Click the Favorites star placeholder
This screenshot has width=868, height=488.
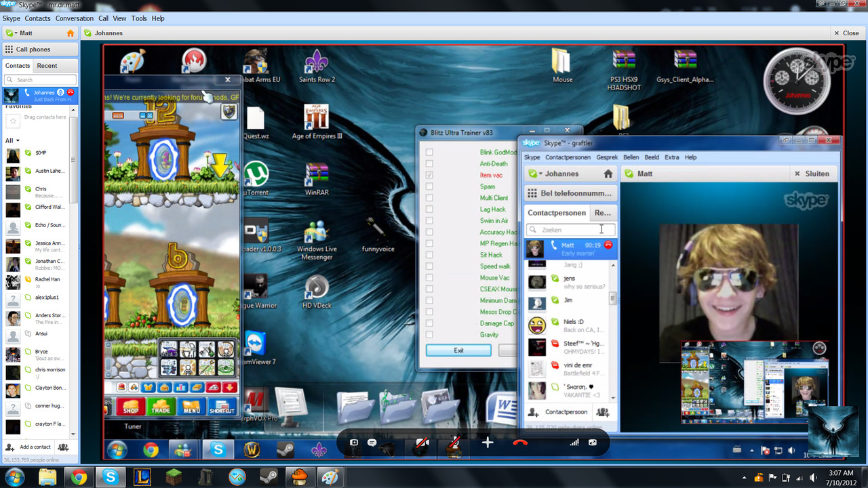pos(13,121)
